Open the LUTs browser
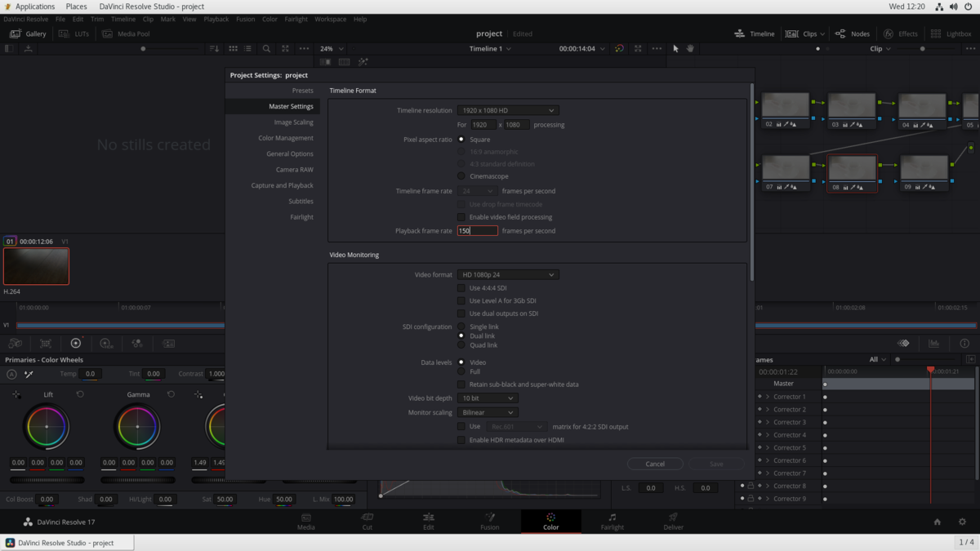The width and height of the screenshot is (980, 551). (x=73, y=33)
